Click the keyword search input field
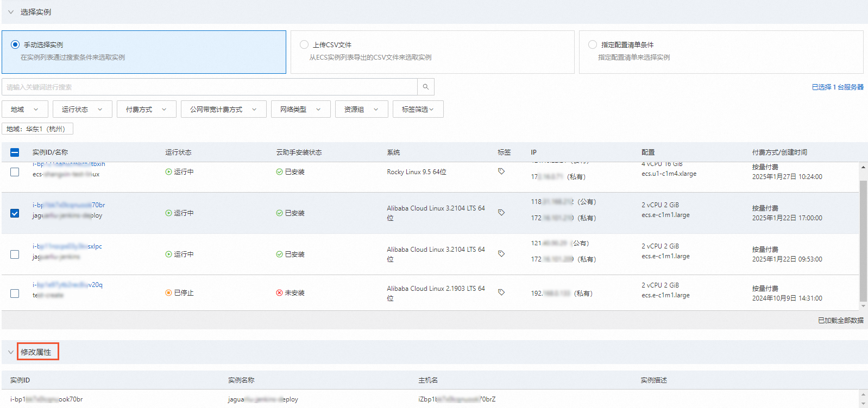The width and height of the screenshot is (868, 408). click(210, 87)
